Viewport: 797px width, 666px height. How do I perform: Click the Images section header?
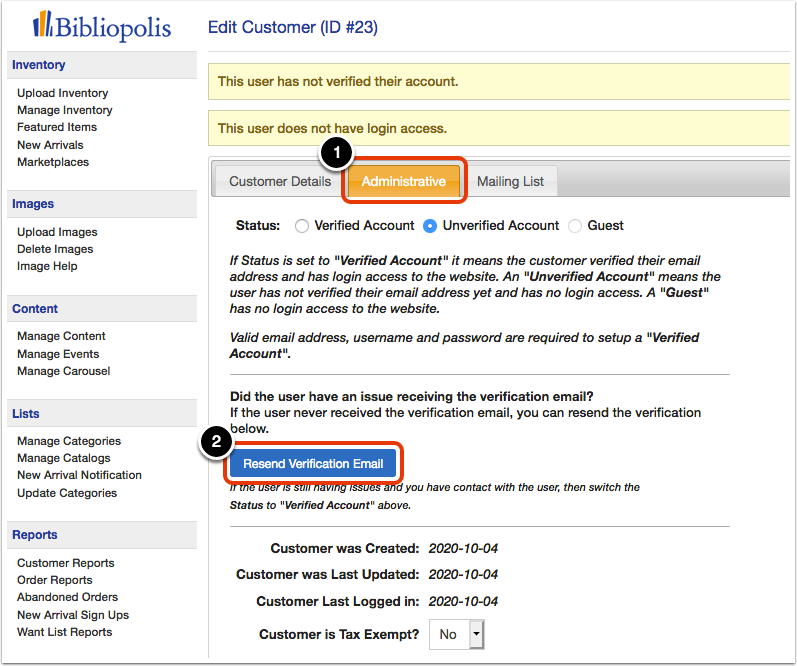[102, 204]
